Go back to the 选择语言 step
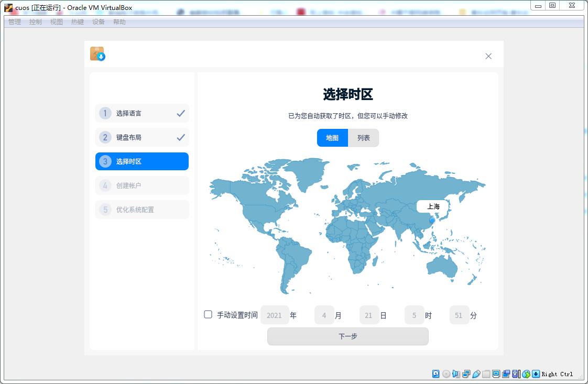Image resolution: width=588 pixels, height=384 pixels. point(141,113)
